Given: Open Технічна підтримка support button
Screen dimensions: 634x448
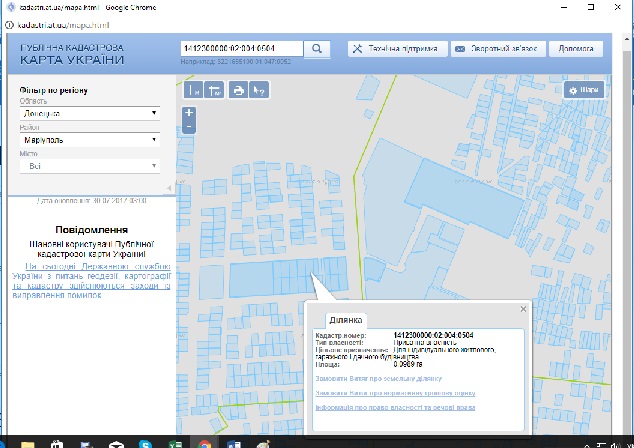Looking at the screenshot, I should pyautogui.click(x=397, y=49).
